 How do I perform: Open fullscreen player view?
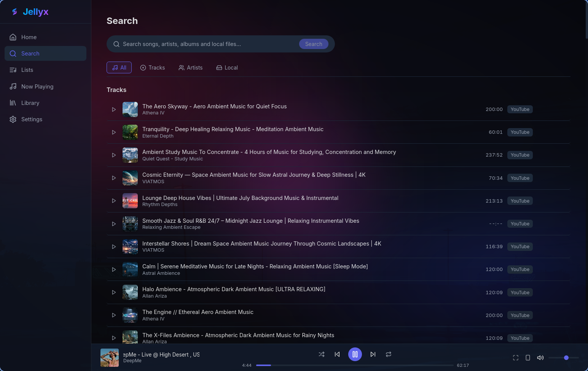(516, 358)
